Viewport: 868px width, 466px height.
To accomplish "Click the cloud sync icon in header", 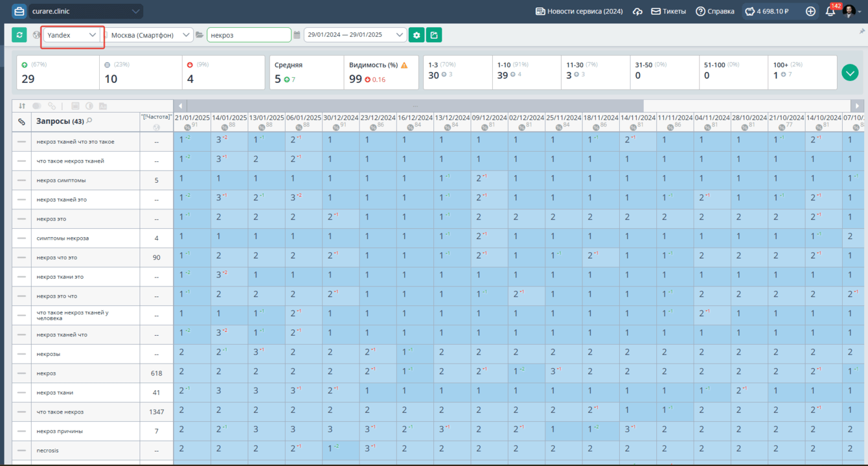I will [637, 12].
